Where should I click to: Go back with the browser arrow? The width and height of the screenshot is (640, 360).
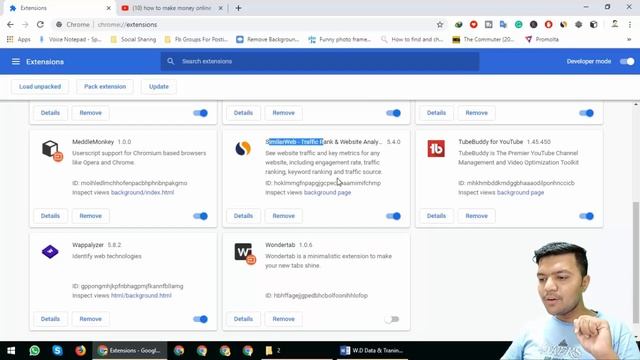pos(10,24)
